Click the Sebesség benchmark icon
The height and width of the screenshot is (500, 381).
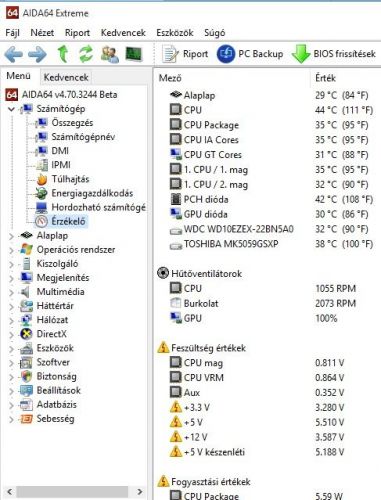click(x=26, y=419)
